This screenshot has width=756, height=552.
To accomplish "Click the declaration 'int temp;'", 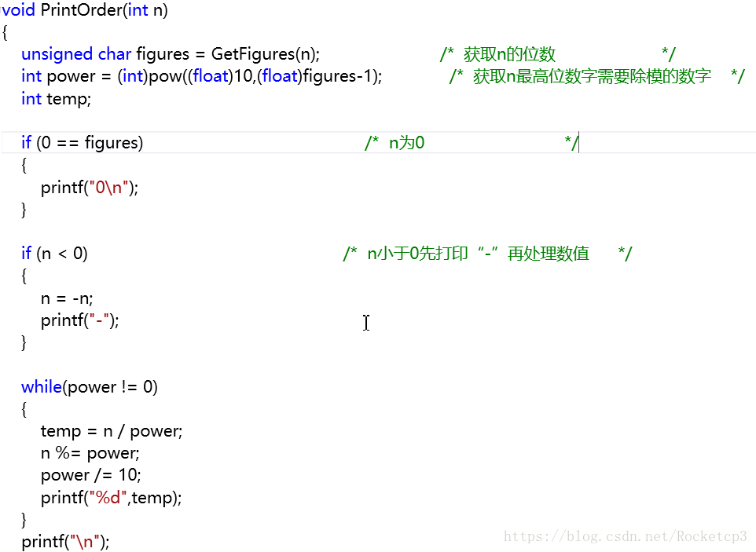I will pyautogui.click(x=56, y=99).
